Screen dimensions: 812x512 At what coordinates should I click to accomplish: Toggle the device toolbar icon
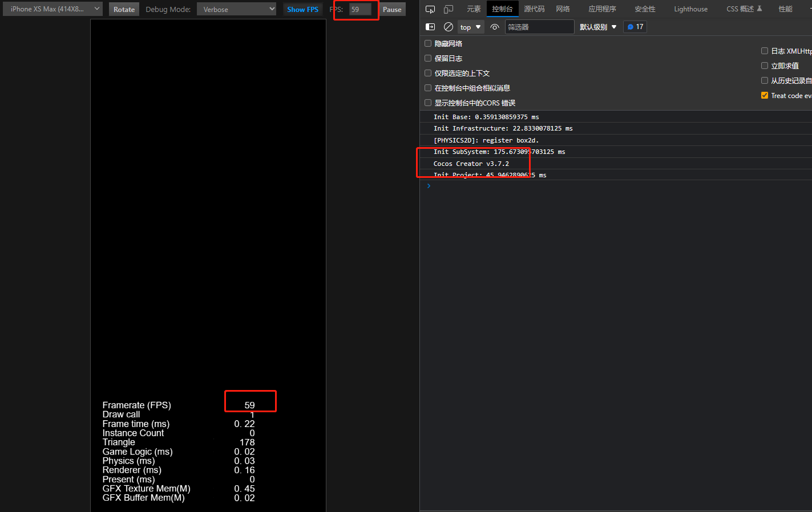pyautogui.click(x=449, y=9)
